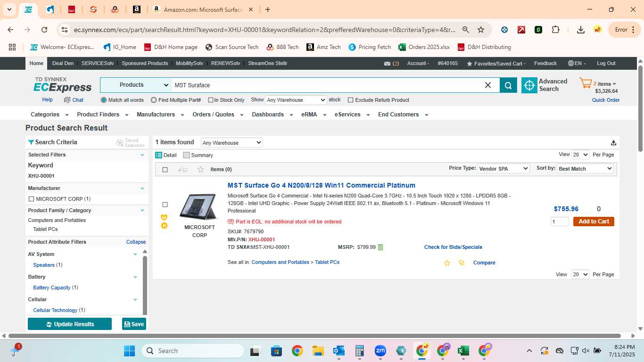This screenshot has height=362, width=644.
Task: Click the Update Results button
Action: tap(70, 324)
